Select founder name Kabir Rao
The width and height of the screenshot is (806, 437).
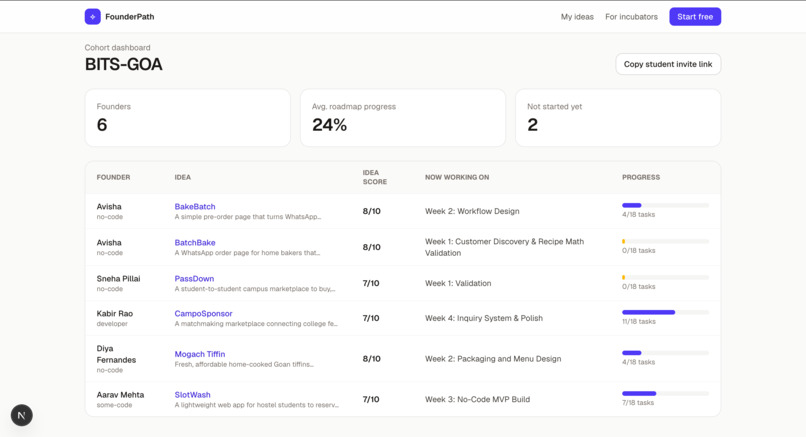pyautogui.click(x=115, y=313)
